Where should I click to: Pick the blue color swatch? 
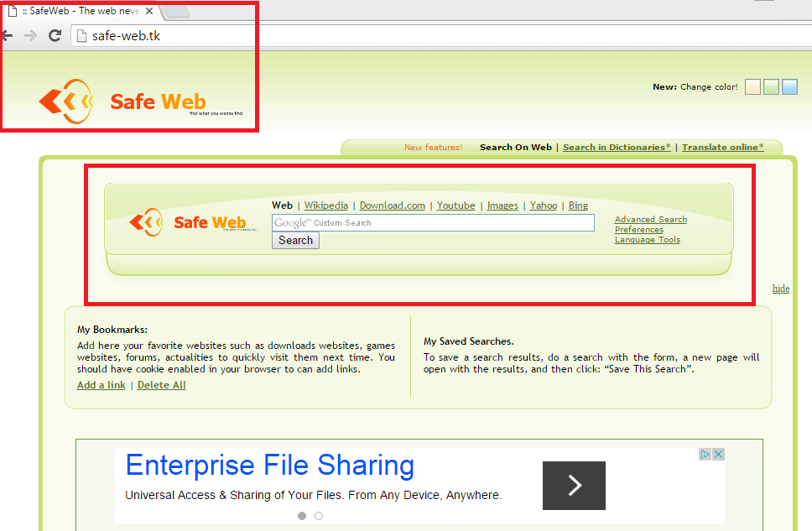pos(789,87)
